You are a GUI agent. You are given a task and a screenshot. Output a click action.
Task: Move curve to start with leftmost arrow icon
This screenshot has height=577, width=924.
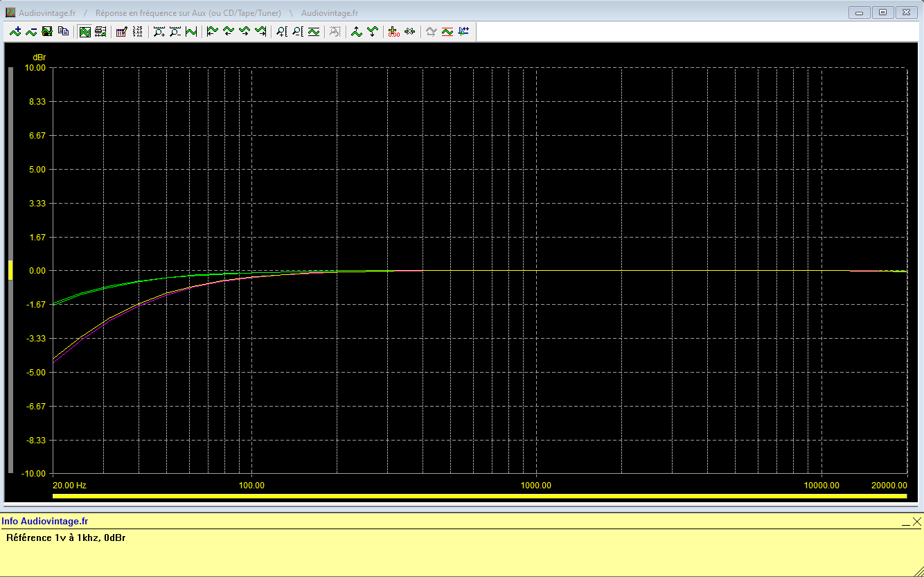pyautogui.click(x=212, y=31)
